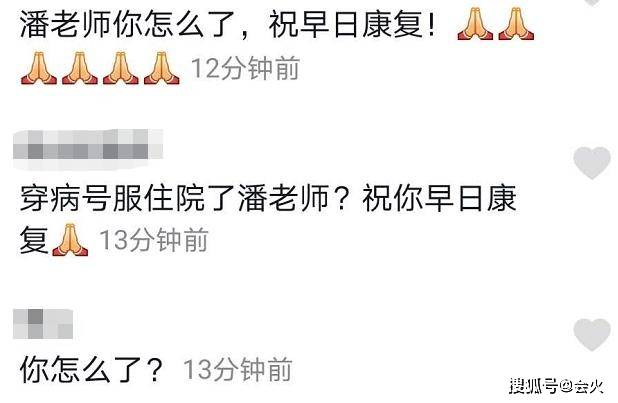This screenshot has width=618, height=403.
Task: Tap praying hands emoji after 复 character
Action: click(x=70, y=240)
